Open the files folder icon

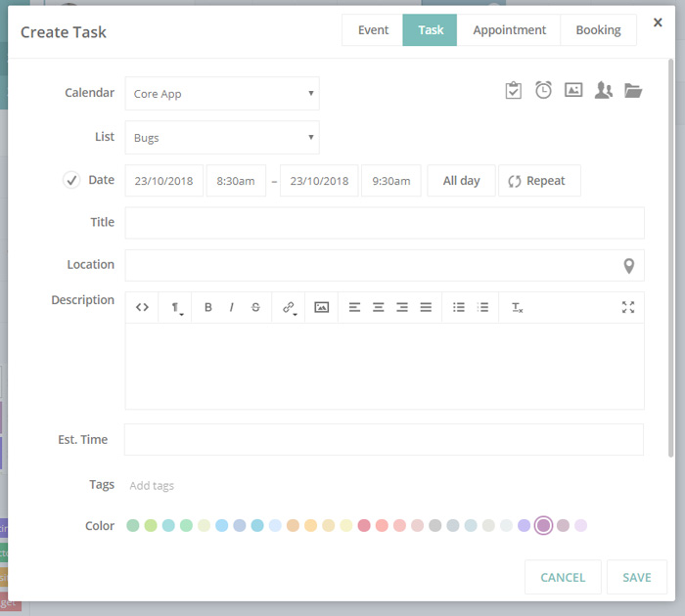coord(633,90)
